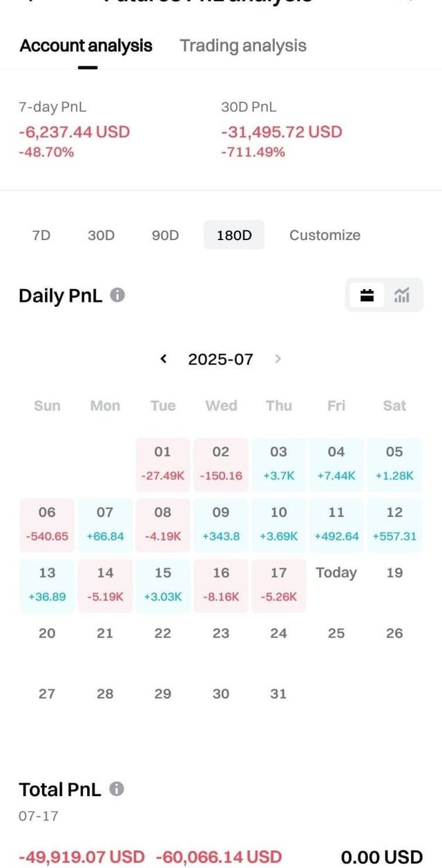
Task: Select July 09 with +343.8 profit
Action: (x=221, y=524)
